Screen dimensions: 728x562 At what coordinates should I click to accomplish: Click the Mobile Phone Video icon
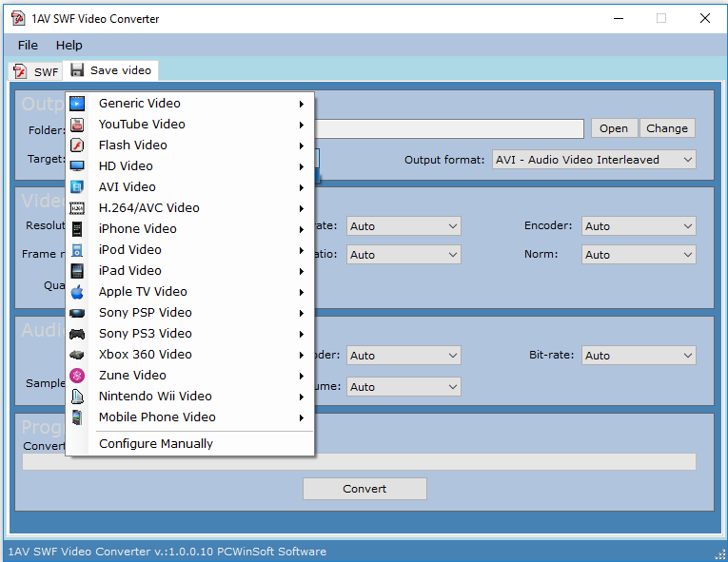(77, 417)
